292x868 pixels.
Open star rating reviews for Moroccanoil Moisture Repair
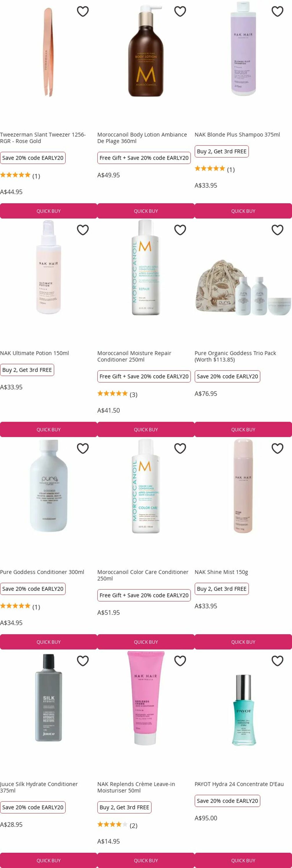117,394
